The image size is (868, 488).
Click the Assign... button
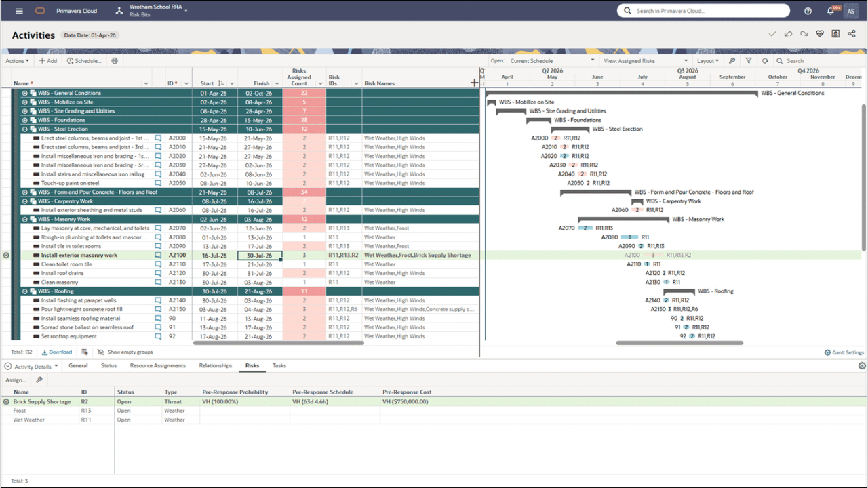16,380
